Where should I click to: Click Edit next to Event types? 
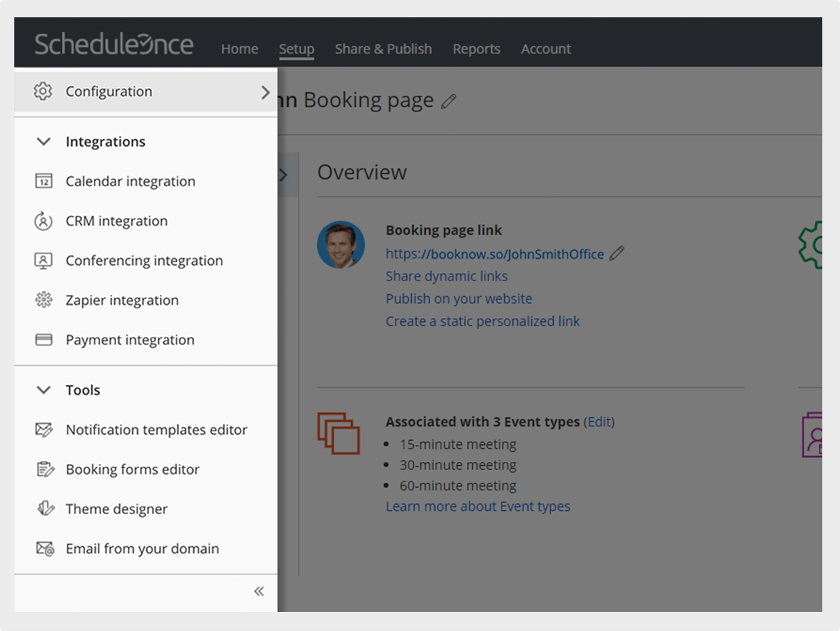pos(599,422)
